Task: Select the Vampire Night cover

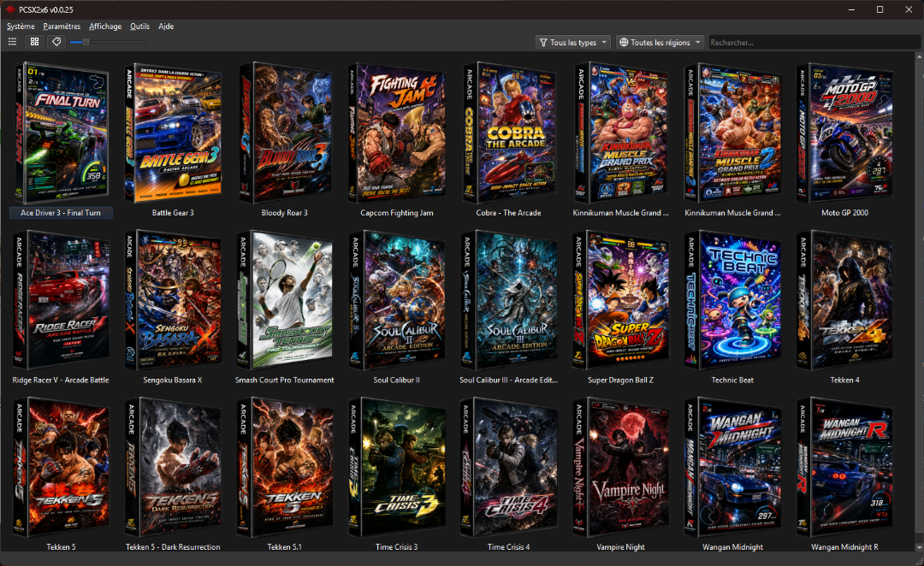Action: pos(620,467)
